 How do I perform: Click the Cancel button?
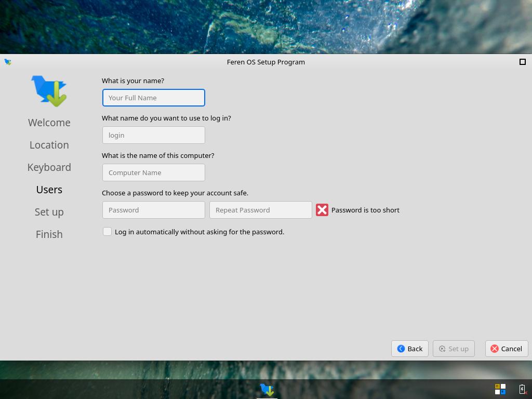coord(507,349)
